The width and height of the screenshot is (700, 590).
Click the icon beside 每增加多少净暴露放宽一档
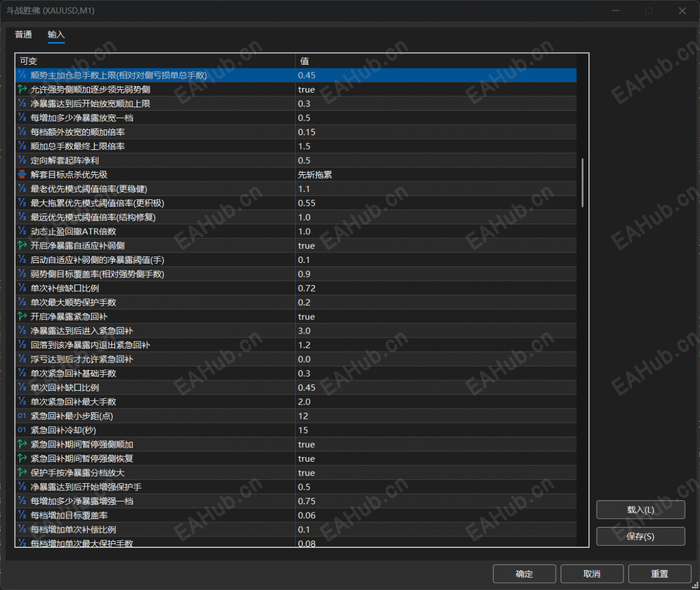22,118
